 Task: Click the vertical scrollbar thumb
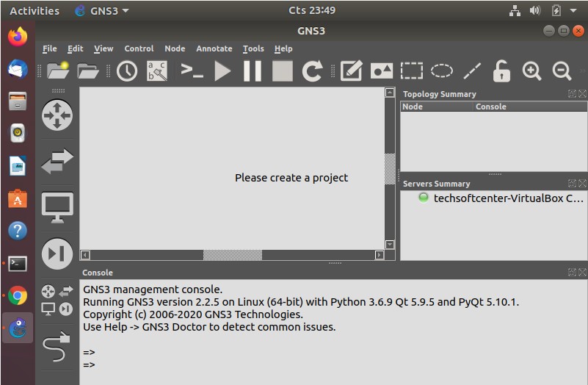tap(390, 169)
